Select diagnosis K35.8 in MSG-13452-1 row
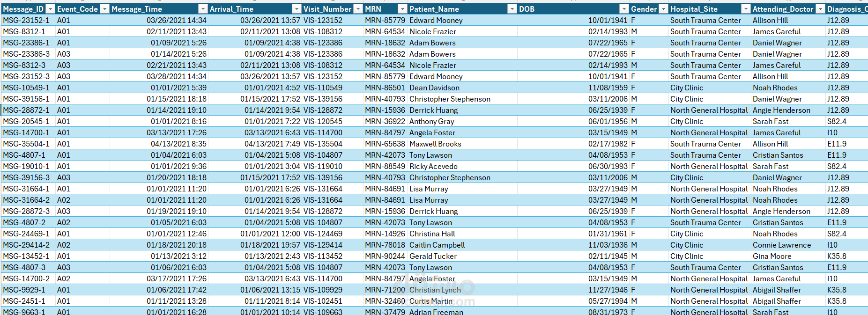This screenshot has height=315, width=868. [837, 256]
